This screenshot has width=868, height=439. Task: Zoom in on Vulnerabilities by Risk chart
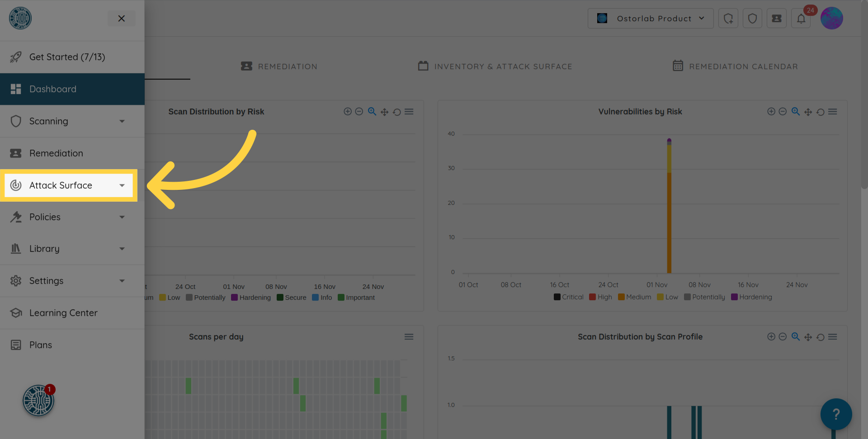(x=771, y=112)
